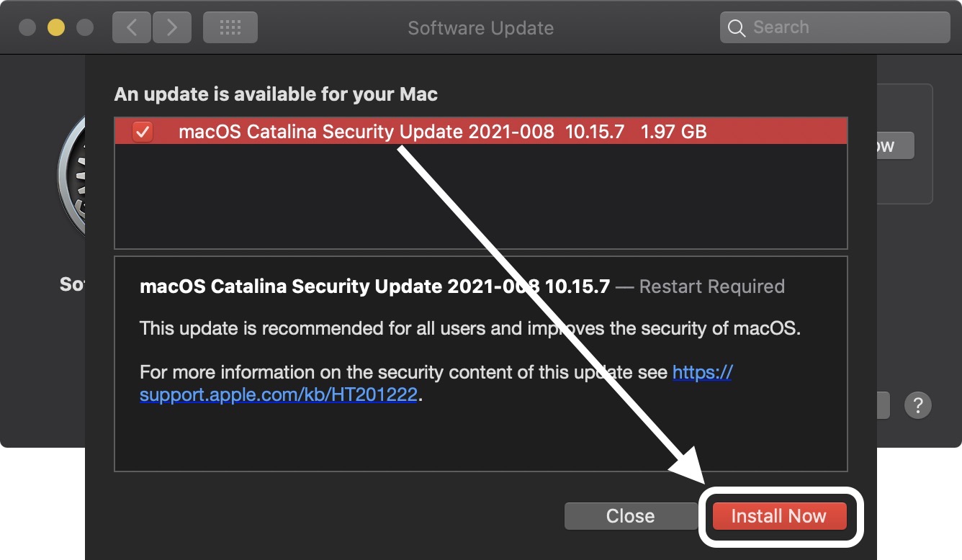The image size is (962, 560).
Task: Minimize the window with the yellow button
Action: tap(56, 28)
